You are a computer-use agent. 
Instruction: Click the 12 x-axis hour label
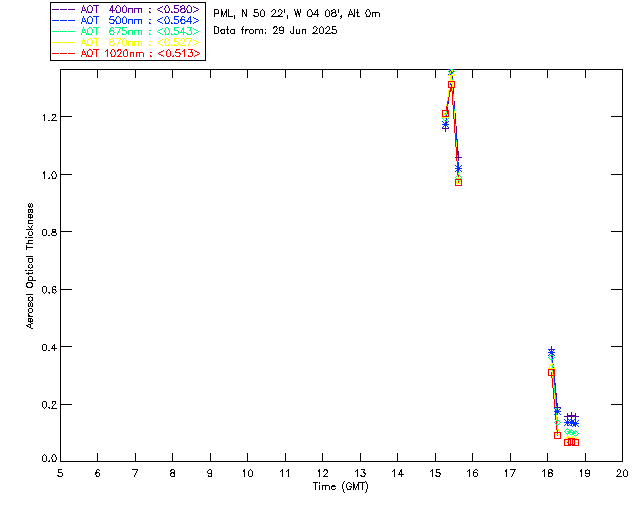point(322,473)
